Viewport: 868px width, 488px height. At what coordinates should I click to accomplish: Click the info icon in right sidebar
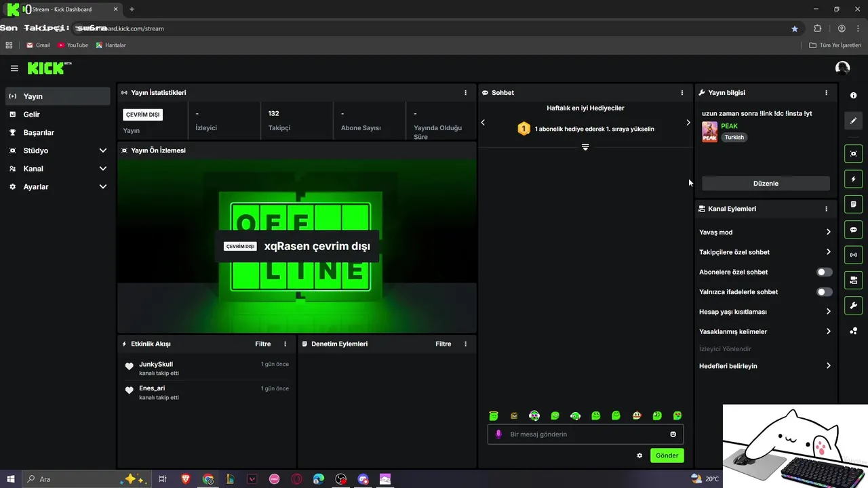click(853, 96)
